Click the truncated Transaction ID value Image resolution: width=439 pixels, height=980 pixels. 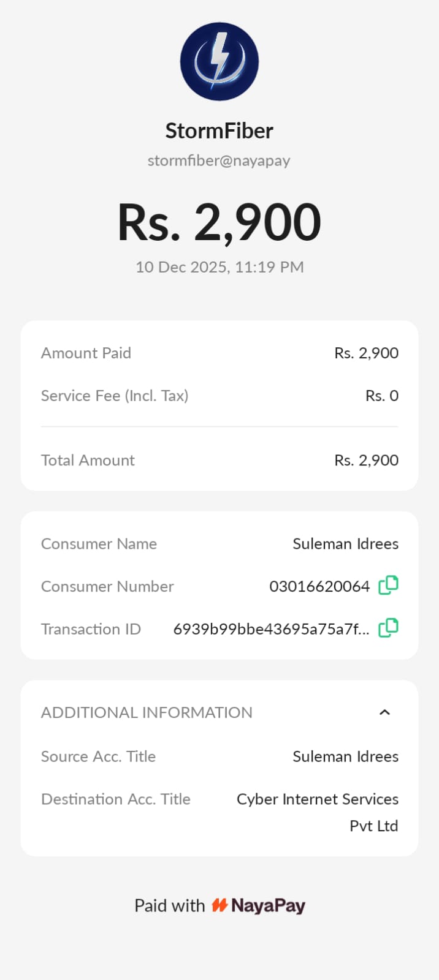271,629
